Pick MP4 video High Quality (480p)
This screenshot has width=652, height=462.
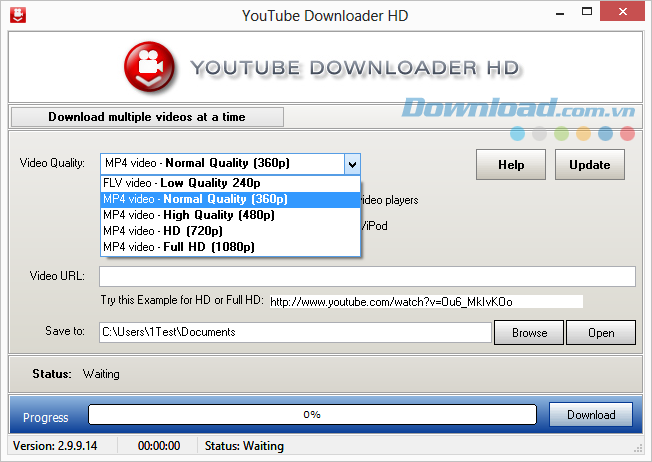(x=230, y=215)
